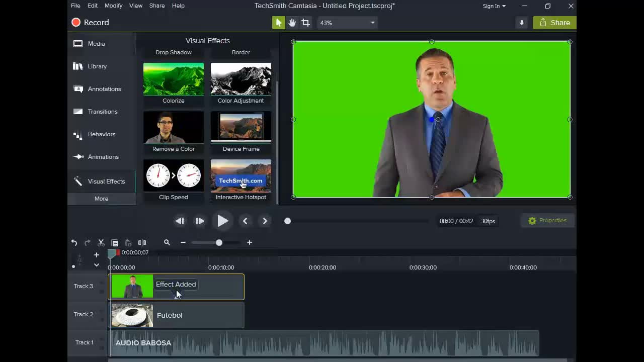This screenshot has height=362, width=644.
Task: Open the Edit menu
Action: coord(93,6)
